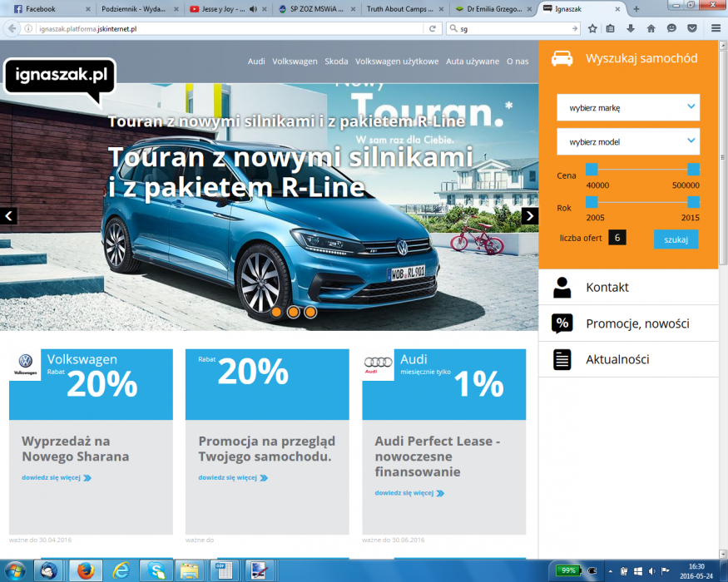Open the 'wybierz markę' dropdown

(x=628, y=108)
